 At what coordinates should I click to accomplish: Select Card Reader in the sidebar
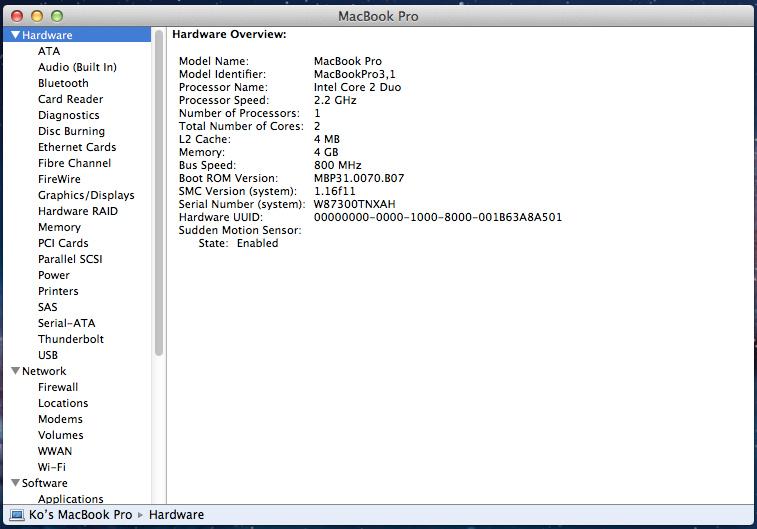pyautogui.click(x=70, y=99)
